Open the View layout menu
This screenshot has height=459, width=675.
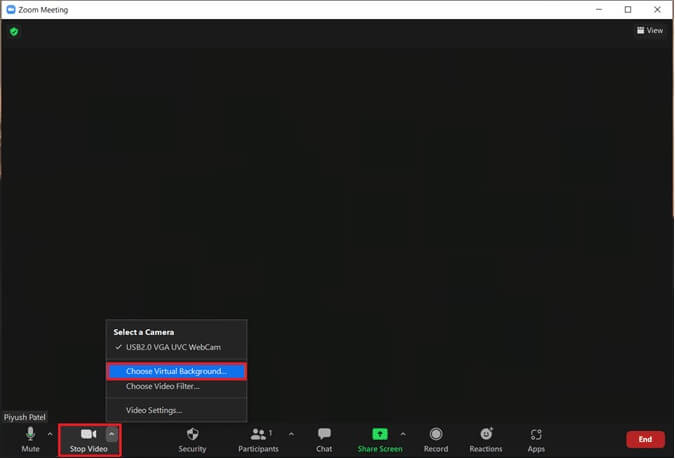(x=650, y=31)
